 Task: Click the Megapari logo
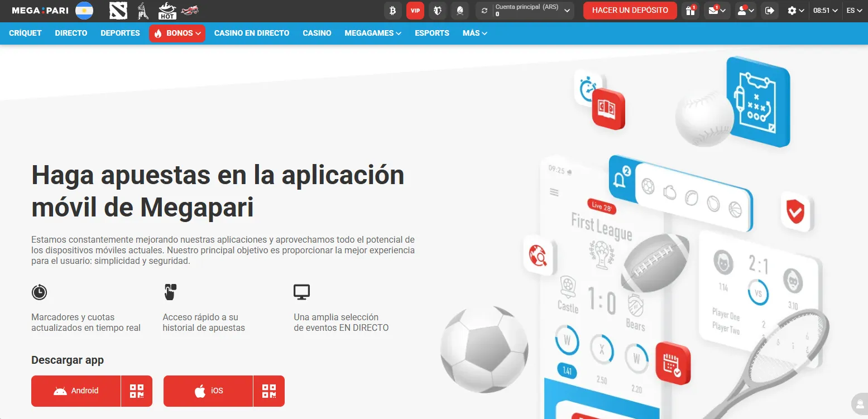pos(40,11)
